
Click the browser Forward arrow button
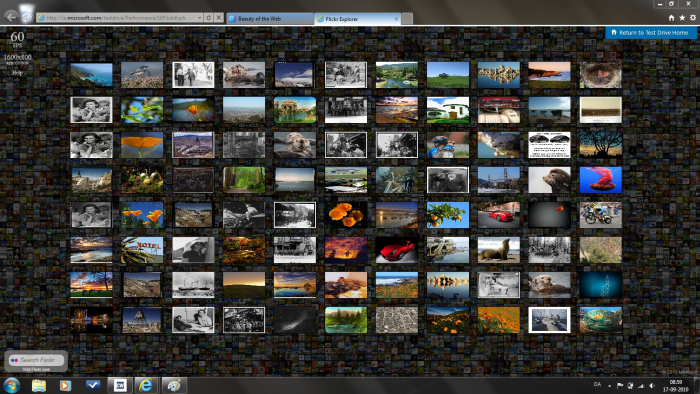(26, 17)
